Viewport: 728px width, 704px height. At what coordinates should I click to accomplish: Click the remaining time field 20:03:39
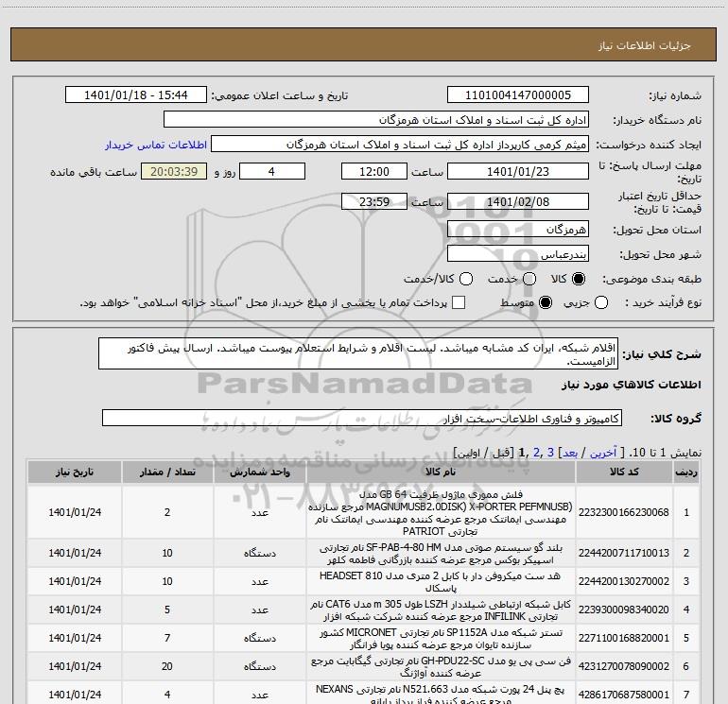pos(174,171)
